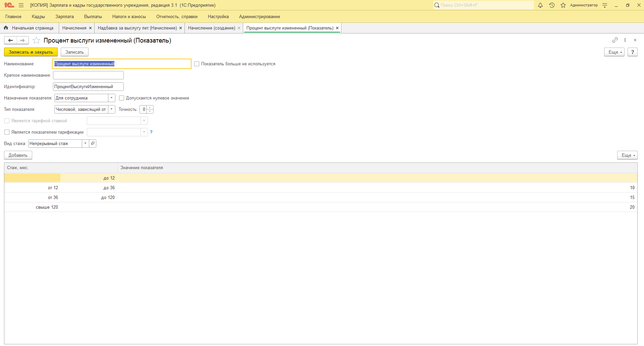Screen dimensions: 644x346
Task: Open Налоги и взносы menu
Action: click(x=129, y=17)
